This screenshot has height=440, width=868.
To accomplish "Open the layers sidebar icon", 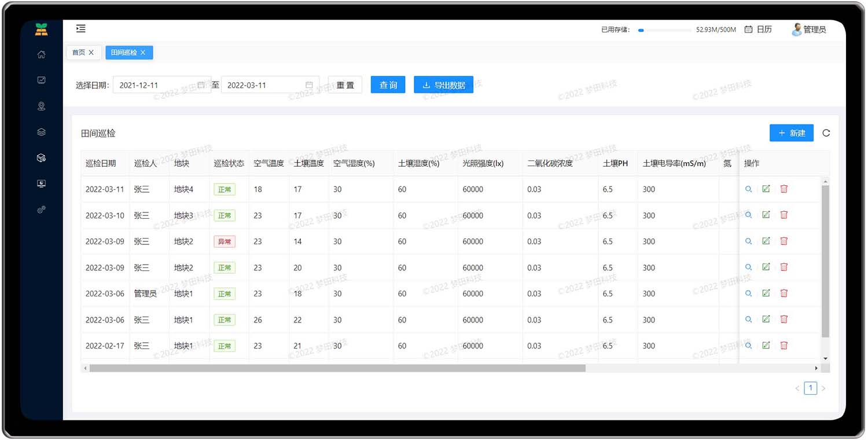I will pyautogui.click(x=41, y=132).
